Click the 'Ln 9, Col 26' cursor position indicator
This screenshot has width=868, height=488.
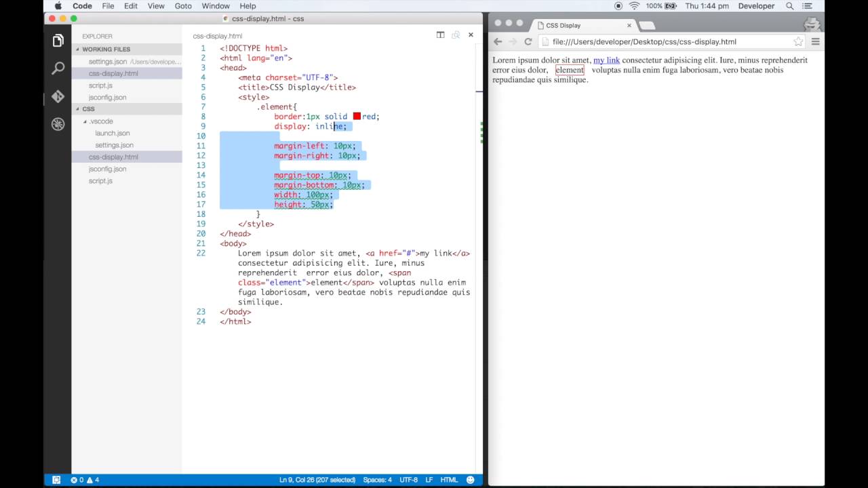(317, 480)
